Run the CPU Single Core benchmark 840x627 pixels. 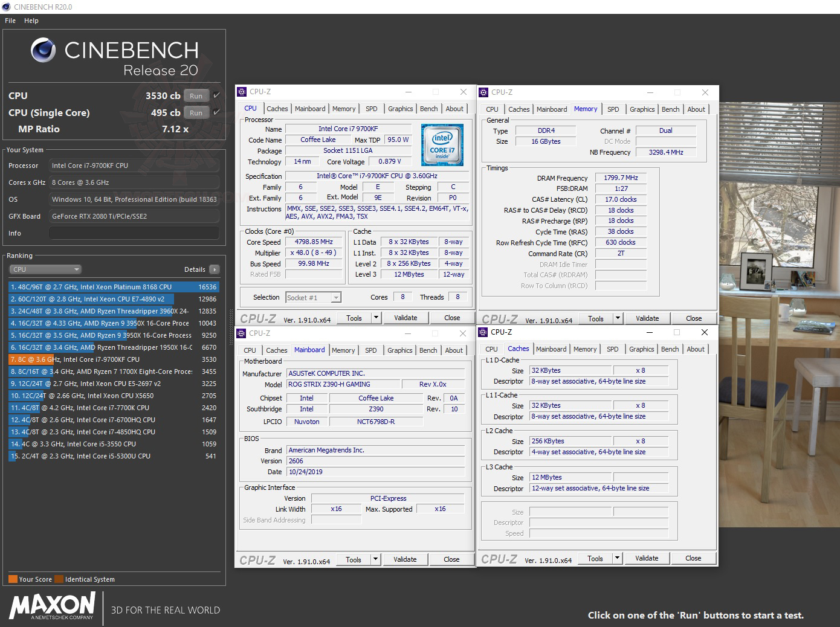196,112
